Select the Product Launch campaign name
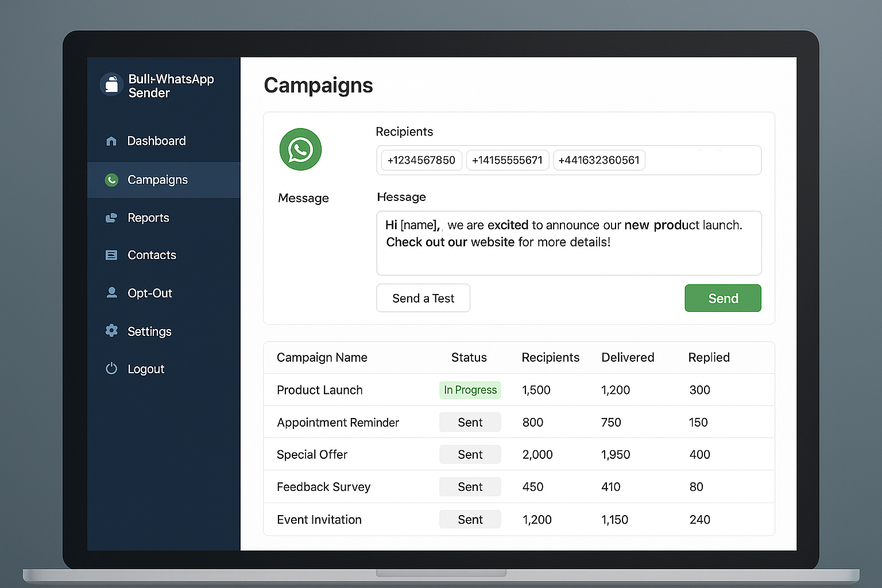Image resolution: width=882 pixels, height=588 pixels. 320,390
